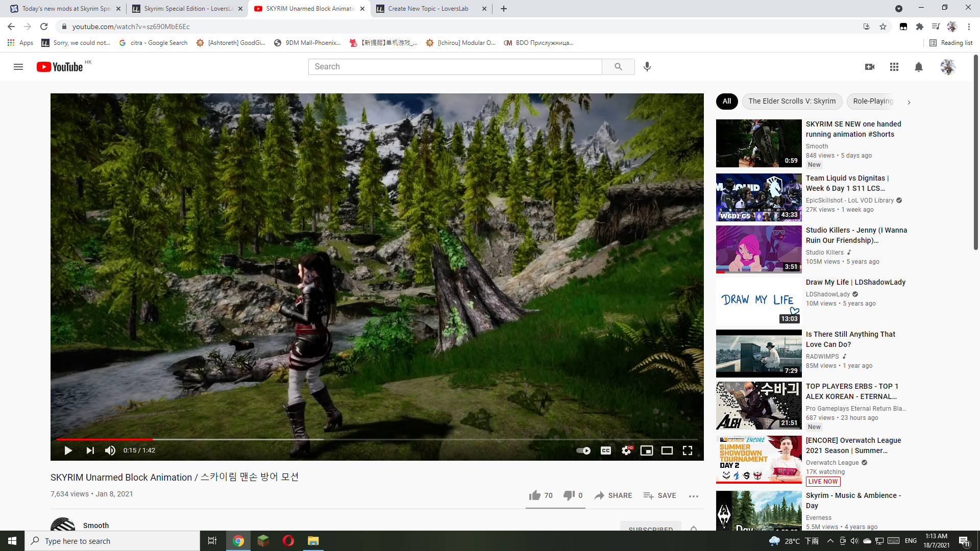Open the Create video camera icon
This screenshot has height=551, width=980.
pos(870,67)
